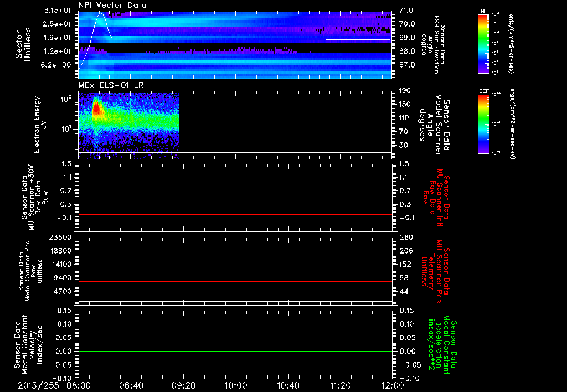This screenshot has height=392, width=567.
Task: Select the 08:00 time axis label
Action: (x=79, y=385)
